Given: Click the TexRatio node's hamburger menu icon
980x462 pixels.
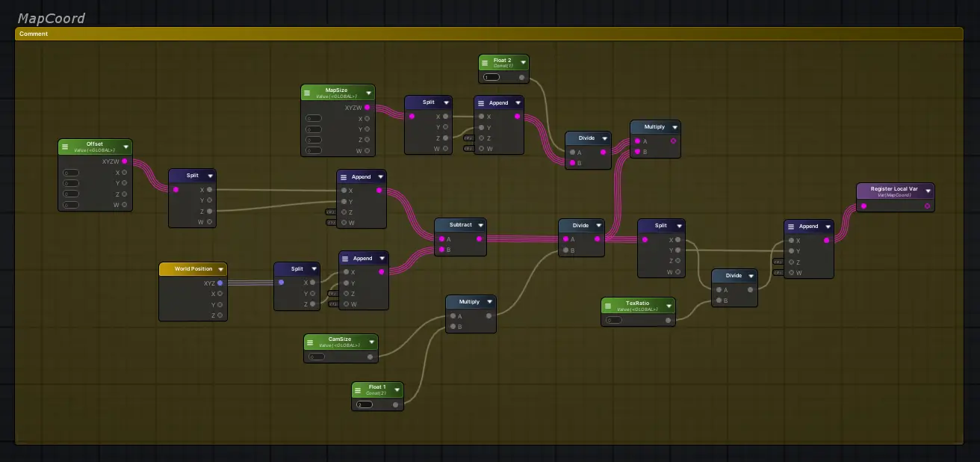Looking at the screenshot, I should 608,306.
